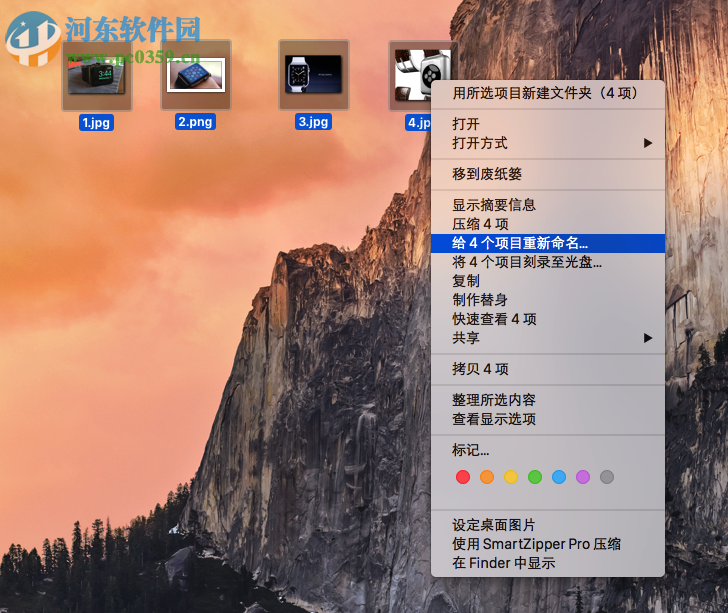The height and width of the screenshot is (613, 728).
Task: Click the 2.png file name label
Action: [x=195, y=122]
